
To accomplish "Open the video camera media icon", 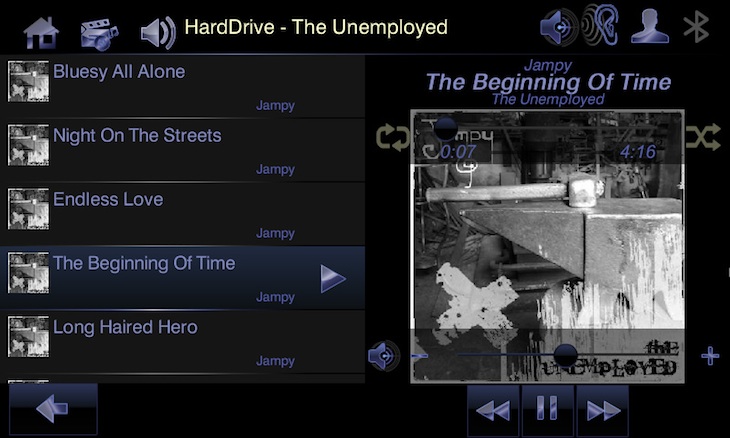I will (x=99, y=34).
